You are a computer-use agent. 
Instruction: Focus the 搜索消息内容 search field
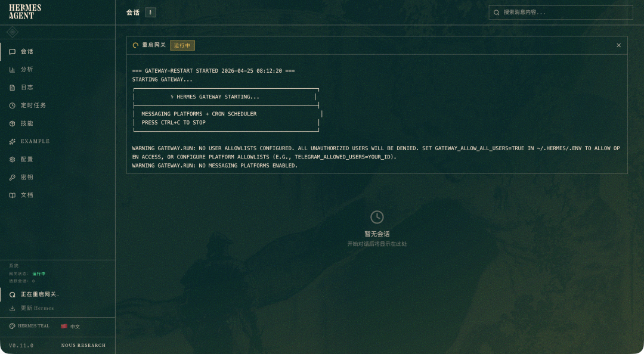[x=561, y=13]
